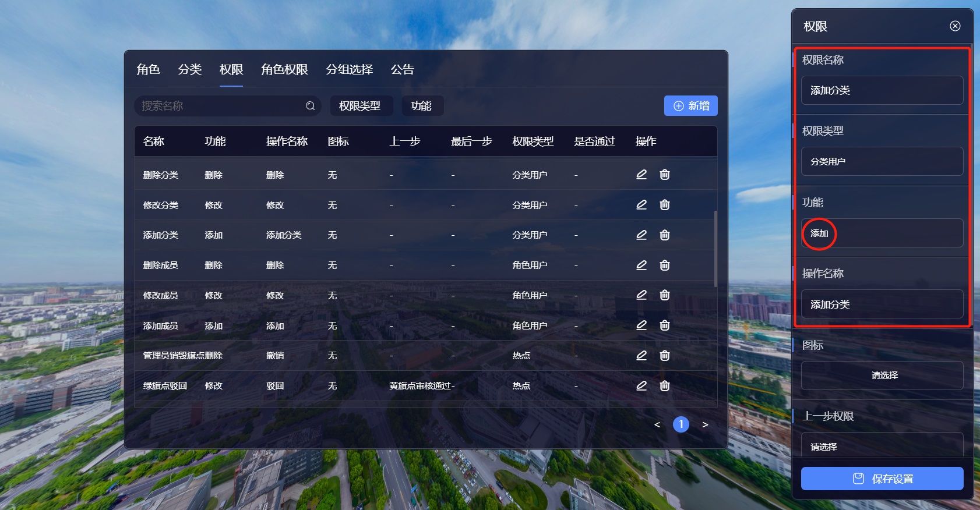The width and height of the screenshot is (980, 510).
Task: Delete the 绿旗点驳回 row with trash icon
Action: click(665, 386)
